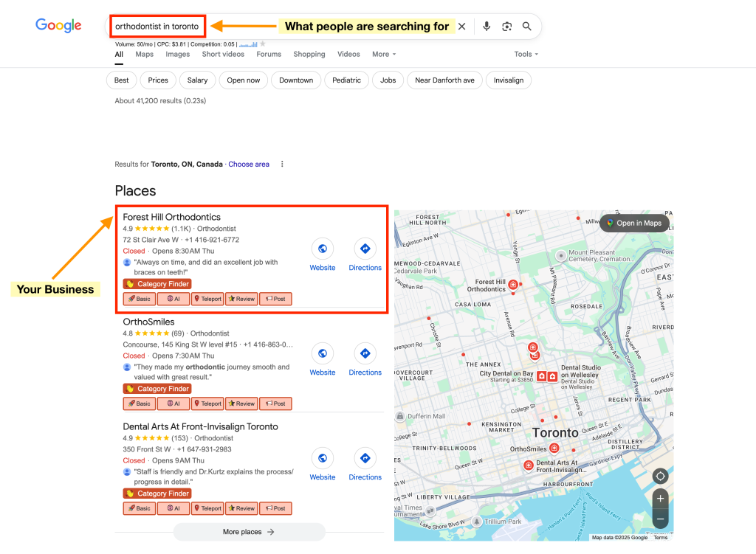Click the More places button
Viewport: 756px width, 554px height.
tap(250, 532)
